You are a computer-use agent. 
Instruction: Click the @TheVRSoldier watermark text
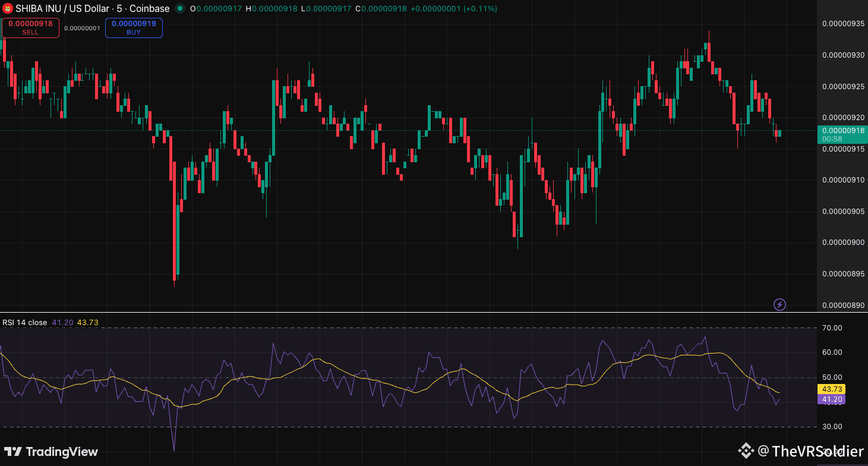coord(810,451)
